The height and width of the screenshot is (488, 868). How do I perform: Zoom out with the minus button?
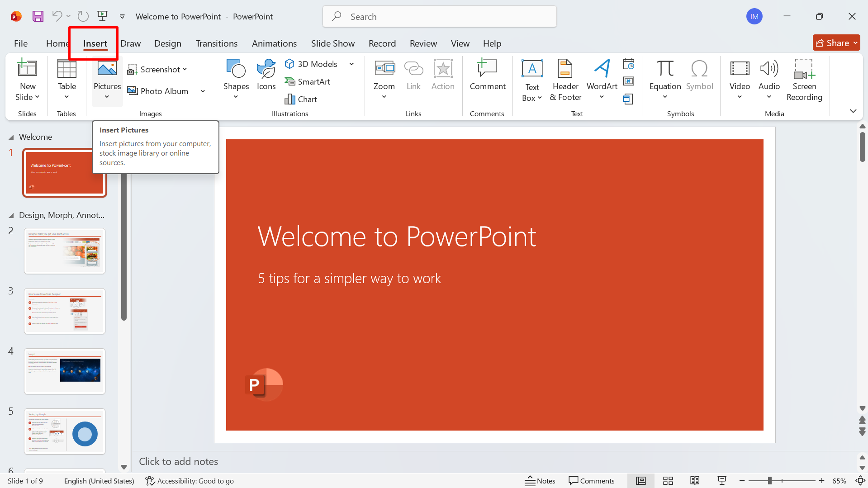742,481
